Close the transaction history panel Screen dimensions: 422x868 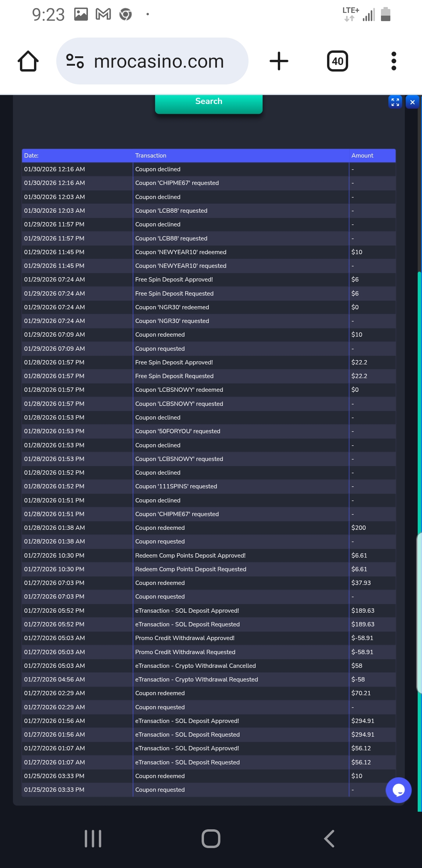(x=412, y=102)
